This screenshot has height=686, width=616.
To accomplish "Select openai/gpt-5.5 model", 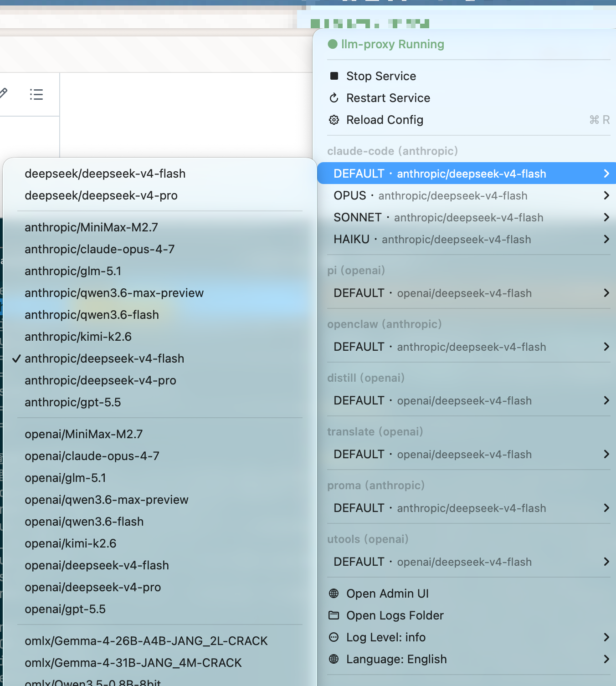I will (159, 609).
